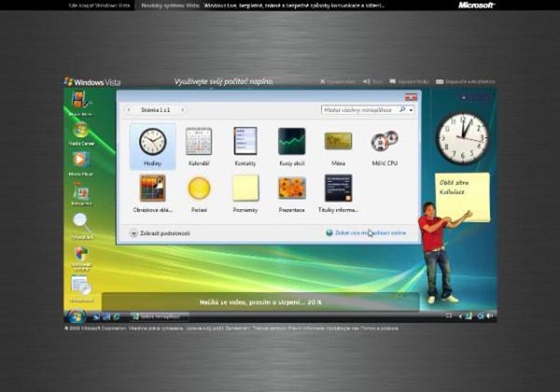This screenshot has height=392, width=560.
Task: Click the sidebar plus add-gadget button
Action: point(464,97)
